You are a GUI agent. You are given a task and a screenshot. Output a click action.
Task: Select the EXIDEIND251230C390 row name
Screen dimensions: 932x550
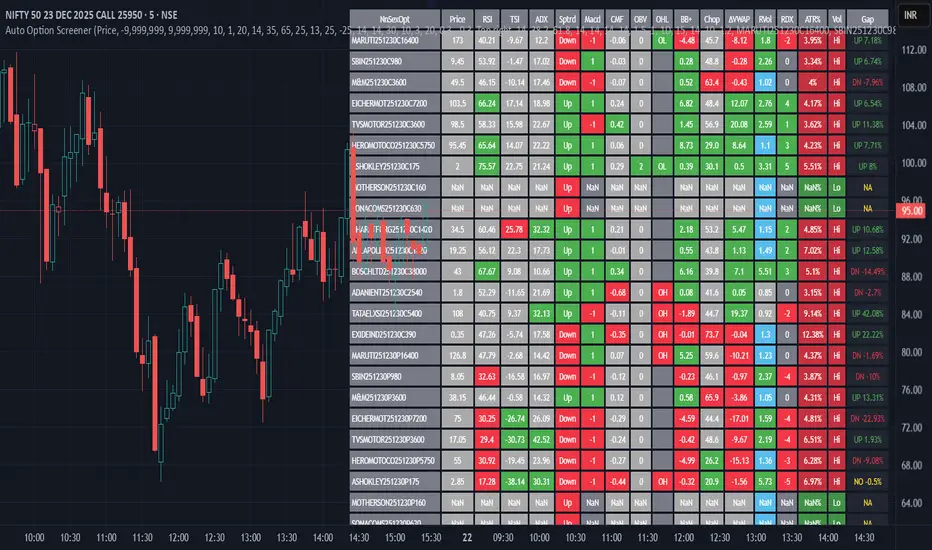tap(395, 334)
